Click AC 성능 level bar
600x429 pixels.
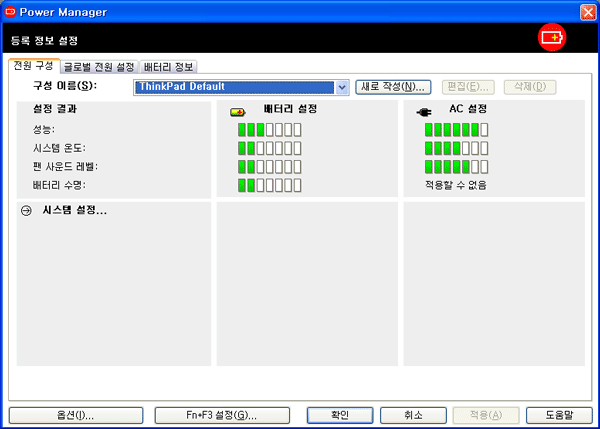456,130
